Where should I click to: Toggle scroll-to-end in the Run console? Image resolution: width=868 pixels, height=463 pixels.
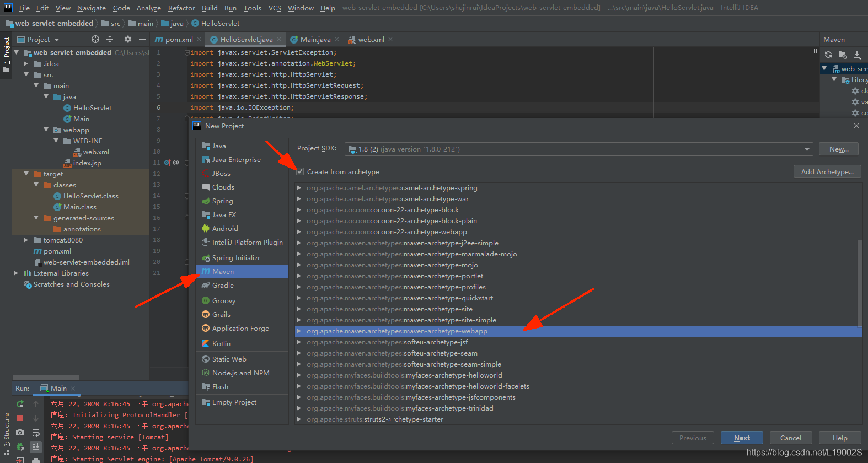point(36,446)
